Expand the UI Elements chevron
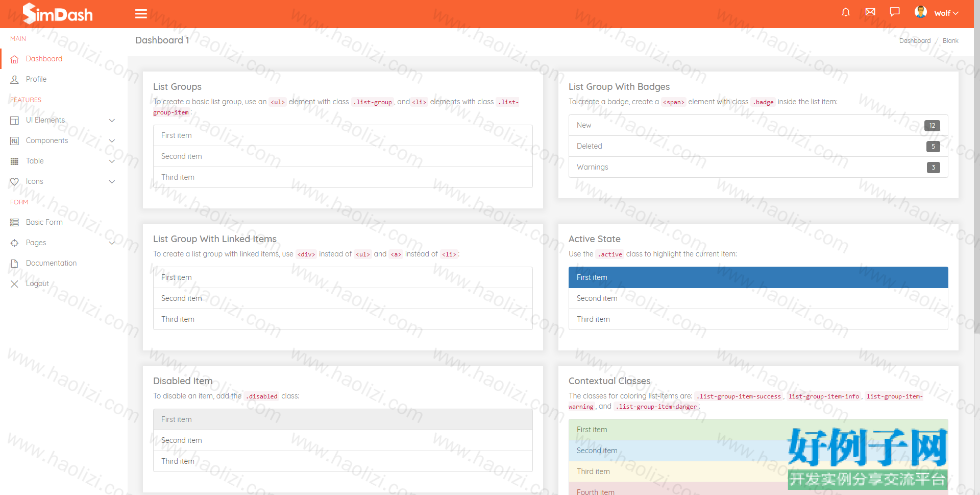The height and width of the screenshot is (495, 980). 112,121
